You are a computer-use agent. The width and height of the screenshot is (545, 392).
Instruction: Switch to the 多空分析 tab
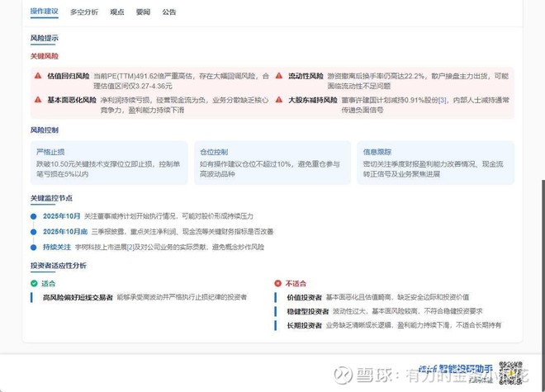tap(83, 12)
